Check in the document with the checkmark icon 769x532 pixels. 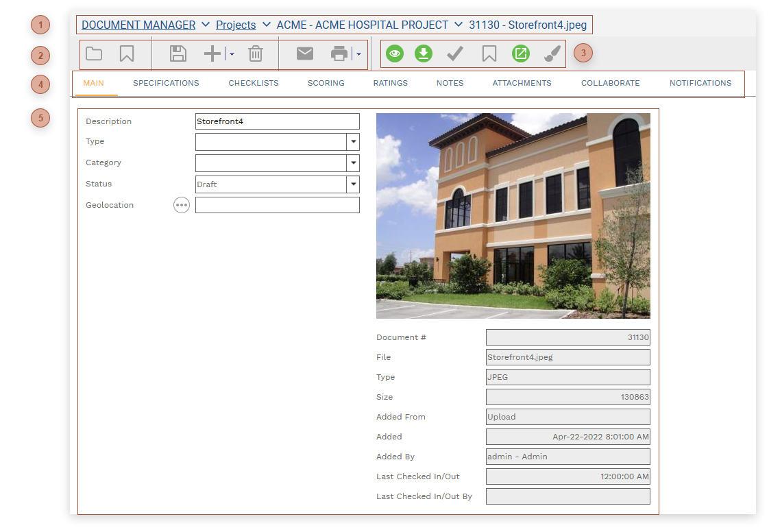pos(454,53)
